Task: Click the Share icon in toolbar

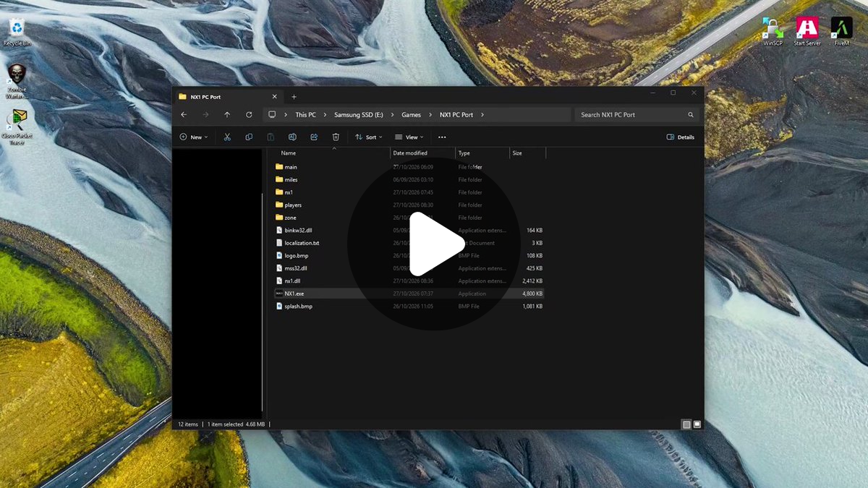Action: tap(314, 137)
